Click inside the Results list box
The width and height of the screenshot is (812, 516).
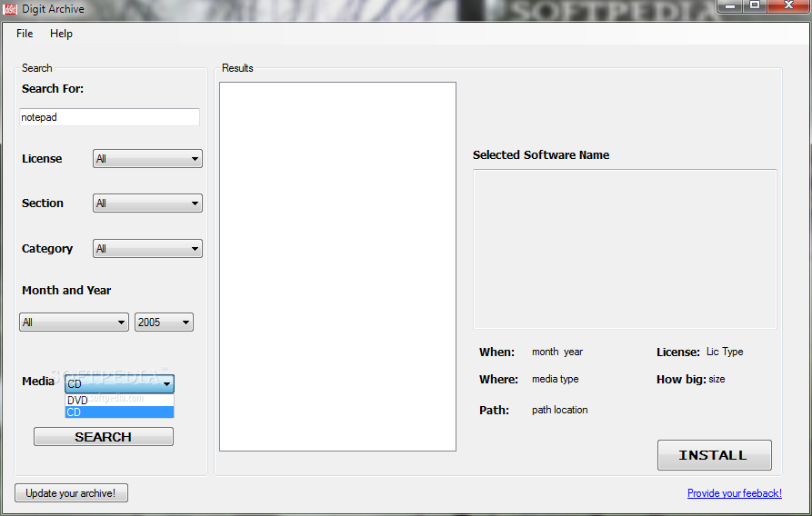click(337, 266)
